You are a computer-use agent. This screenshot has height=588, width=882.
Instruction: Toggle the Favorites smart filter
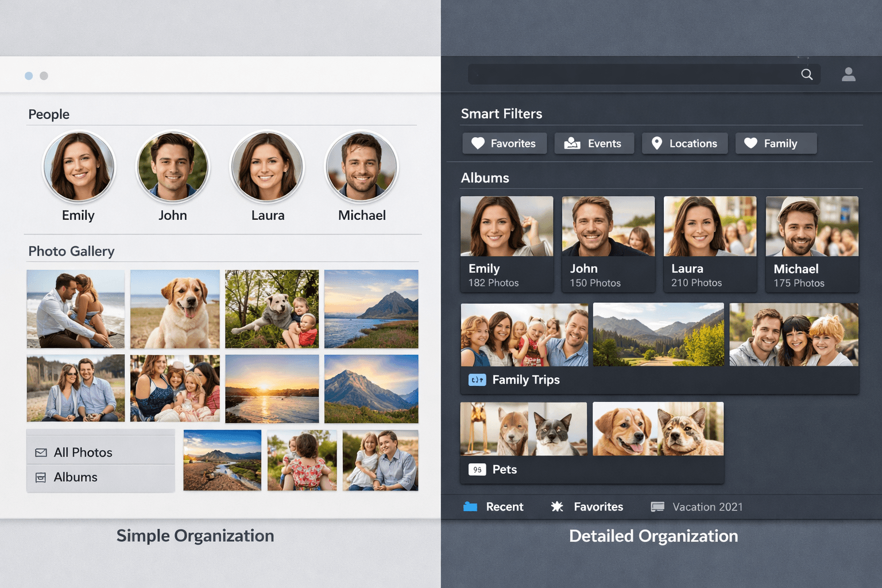504,143
